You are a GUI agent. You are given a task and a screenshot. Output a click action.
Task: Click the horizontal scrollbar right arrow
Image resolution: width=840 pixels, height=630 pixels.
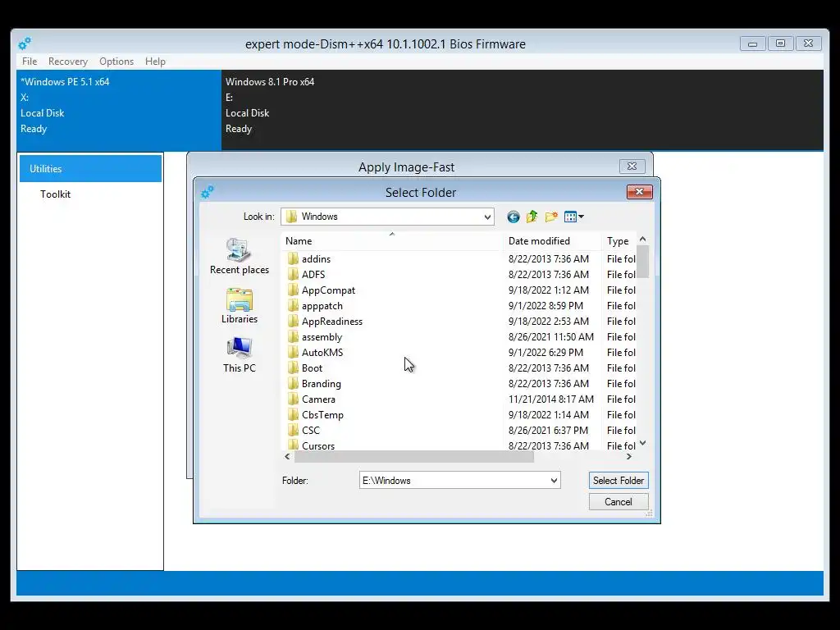[x=629, y=456]
